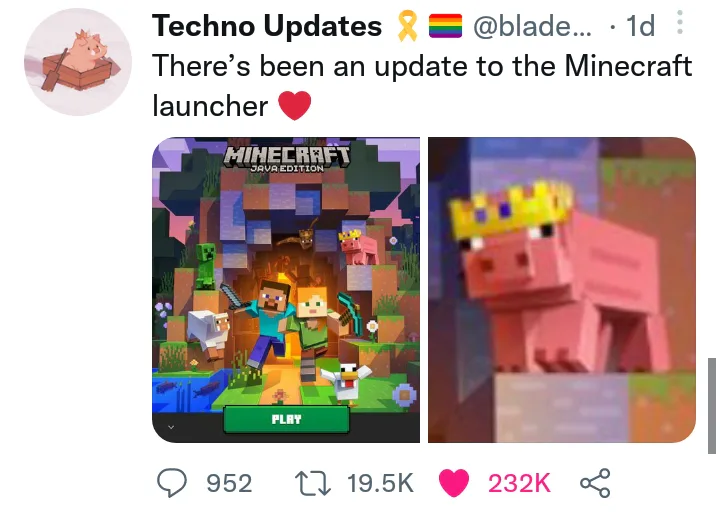The image size is (720, 516).
Task: Click the 232K likes count
Action: [x=519, y=483]
